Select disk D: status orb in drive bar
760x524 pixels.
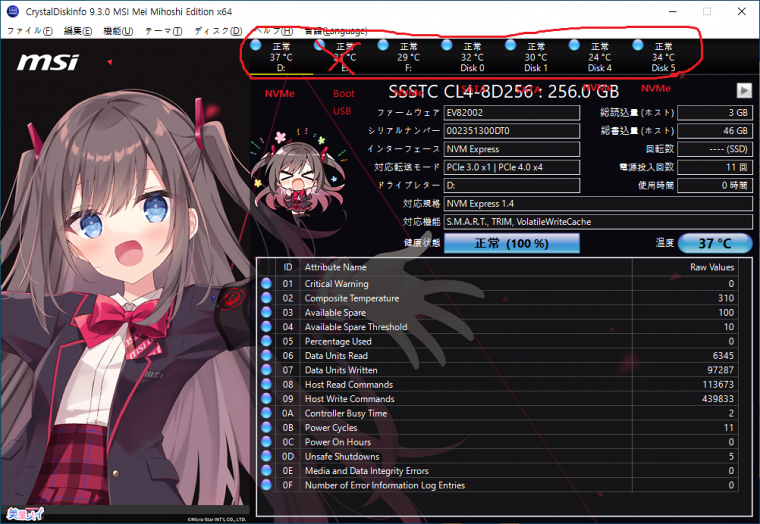[x=255, y=45]
